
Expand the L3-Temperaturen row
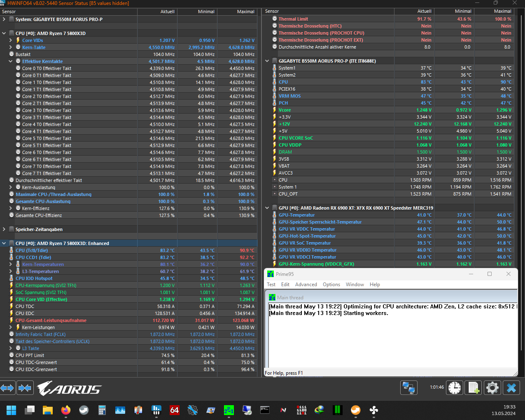pos(11,271)
